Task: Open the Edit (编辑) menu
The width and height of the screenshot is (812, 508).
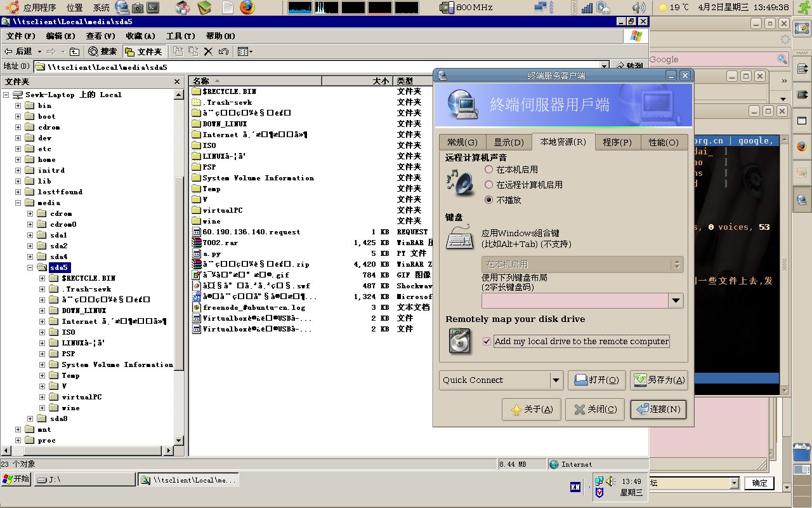Action: click(x=60, y=36)
